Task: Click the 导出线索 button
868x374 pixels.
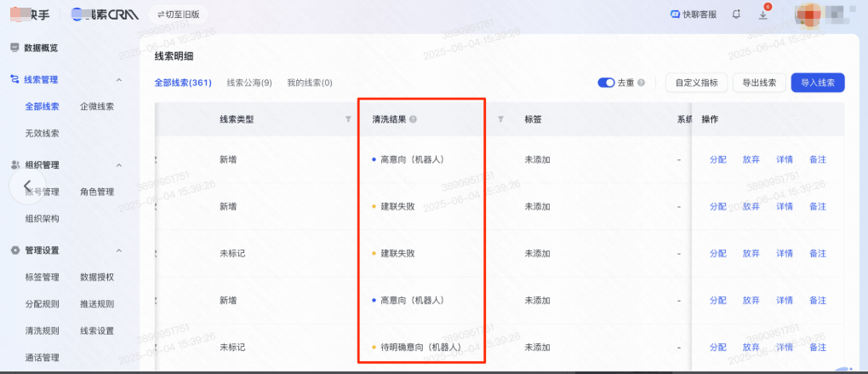Action: point(759,83)
